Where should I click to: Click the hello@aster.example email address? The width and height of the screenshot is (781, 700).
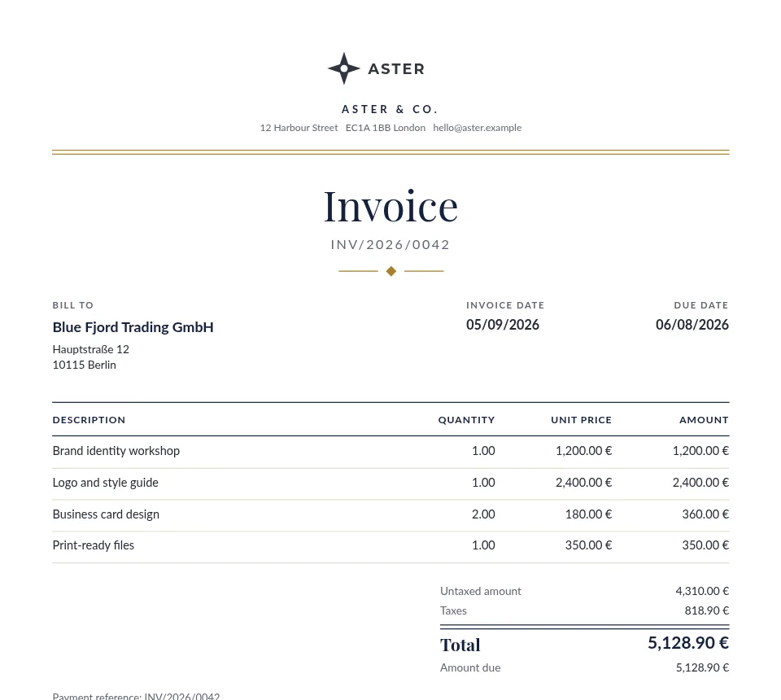[x=478, y=128]
